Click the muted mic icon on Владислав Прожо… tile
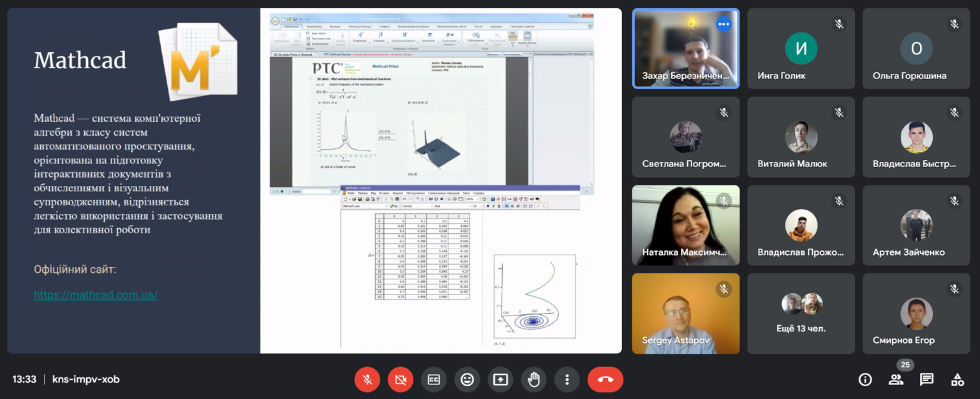 [839, 201]
